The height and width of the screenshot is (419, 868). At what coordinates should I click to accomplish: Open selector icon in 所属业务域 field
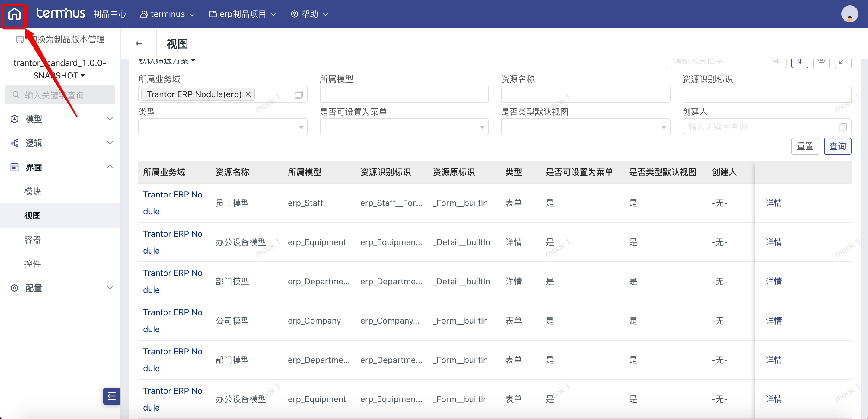[x=298, y=95]
